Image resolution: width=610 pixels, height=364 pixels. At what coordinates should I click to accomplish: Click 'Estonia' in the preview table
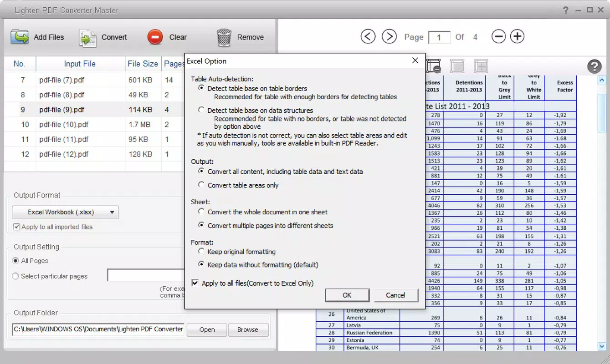pyautogui.click(x=355, y=340)
